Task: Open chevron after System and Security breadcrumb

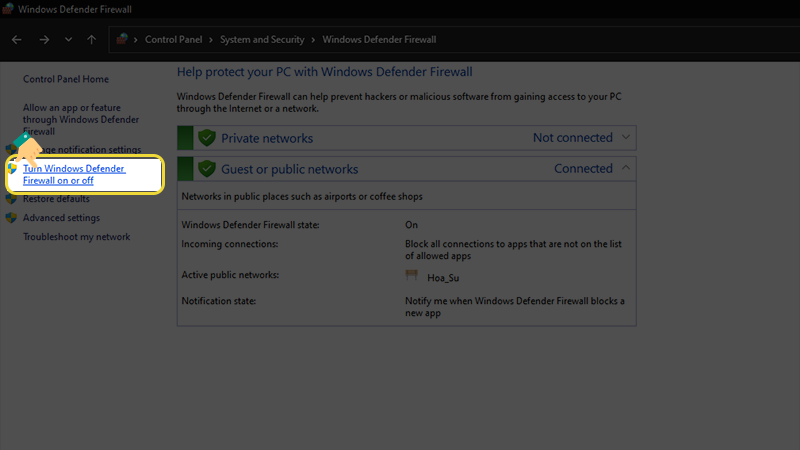Action: tap(313, 40)
